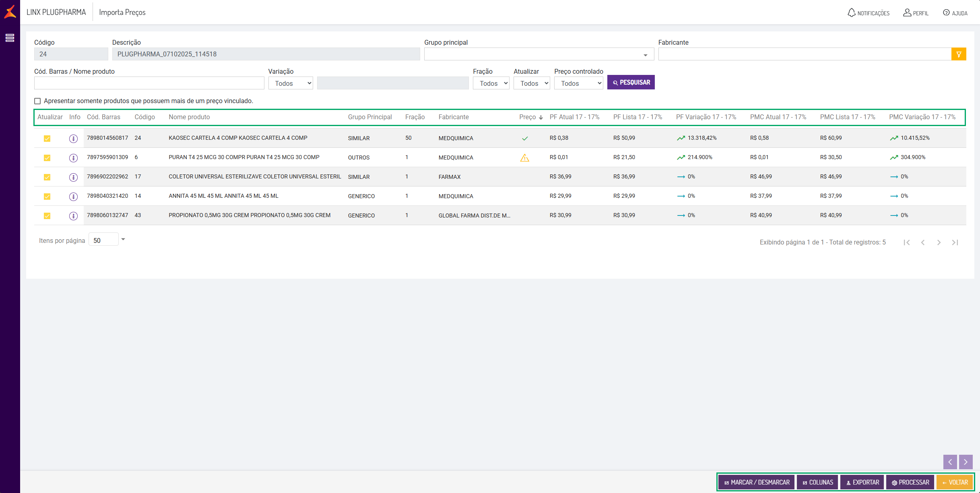Click the notifications bell icon
Viewport: 980px width, 493px height.
(851, 12)
